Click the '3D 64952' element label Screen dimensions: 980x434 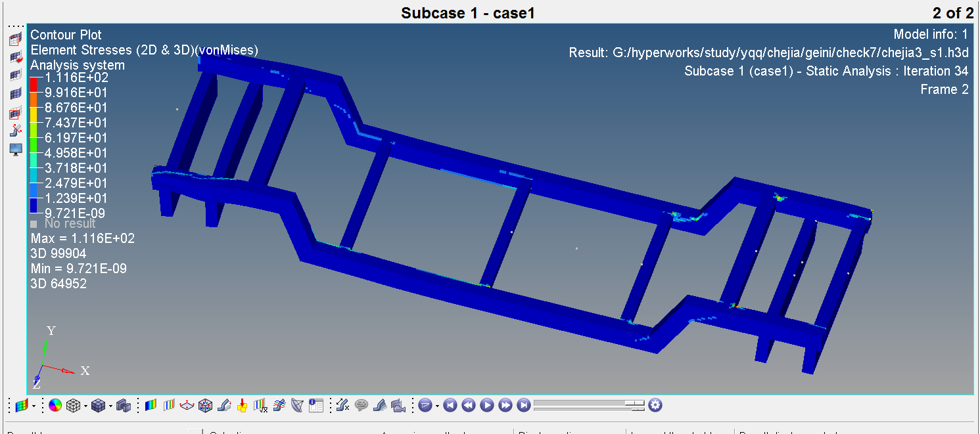[58, 284]
